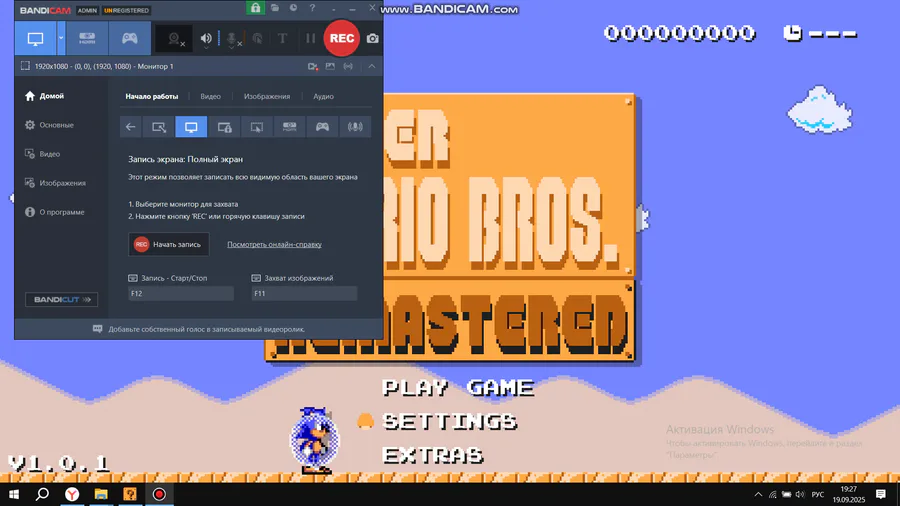Toggle the text overlay tool
This screenshot has width=900, height=506.
pos(282,38)
